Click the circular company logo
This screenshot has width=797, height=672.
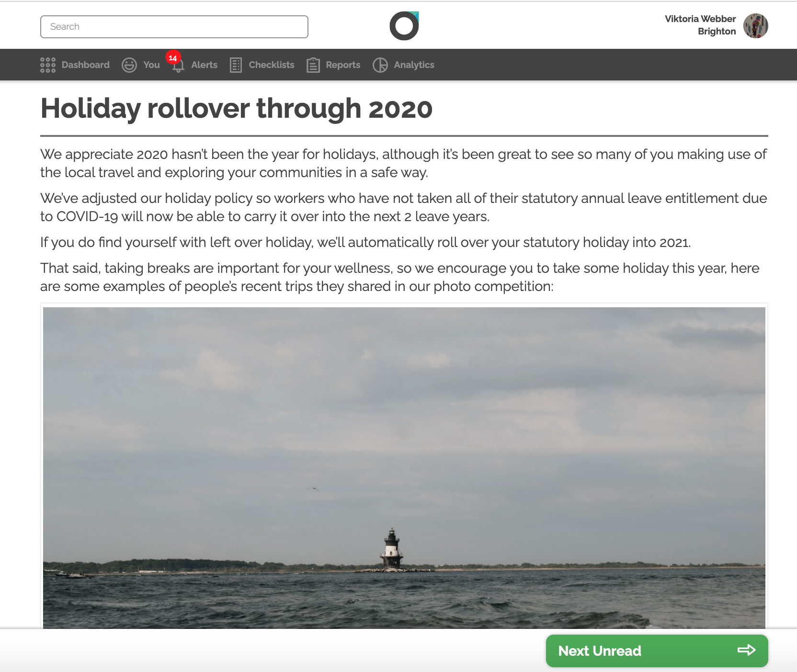[x=404, y=26]
